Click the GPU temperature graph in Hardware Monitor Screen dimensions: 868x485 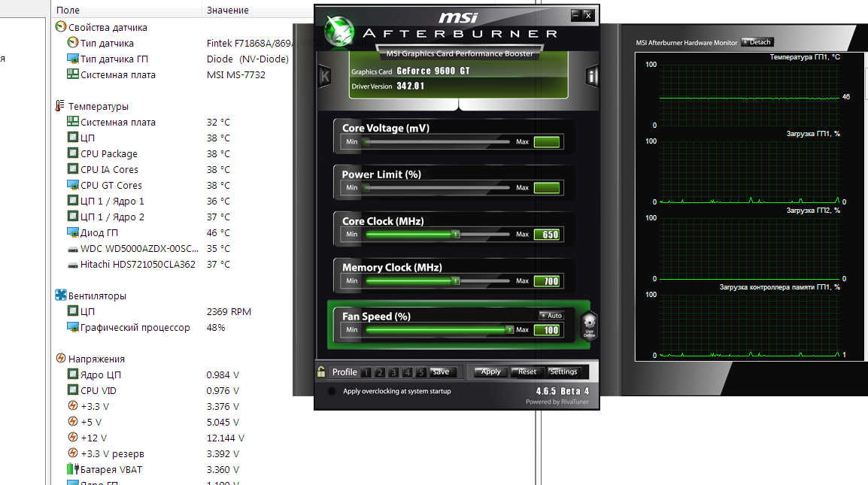click(750, 94)
